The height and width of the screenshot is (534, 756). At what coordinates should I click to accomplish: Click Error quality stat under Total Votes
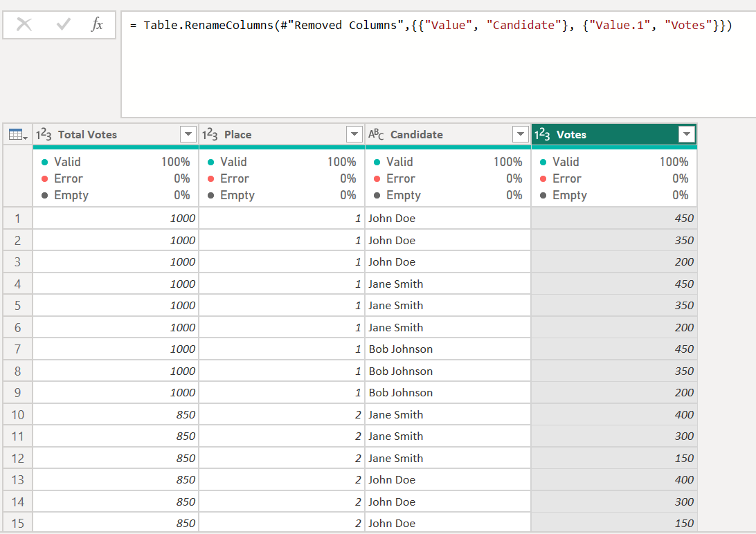tap(116, 178)
